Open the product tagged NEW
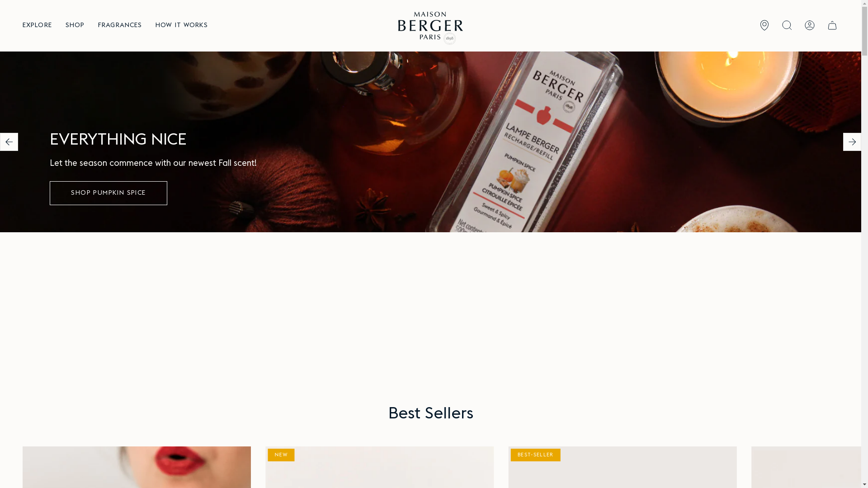This screenshot has height=488, width=868. coord(379,467)
